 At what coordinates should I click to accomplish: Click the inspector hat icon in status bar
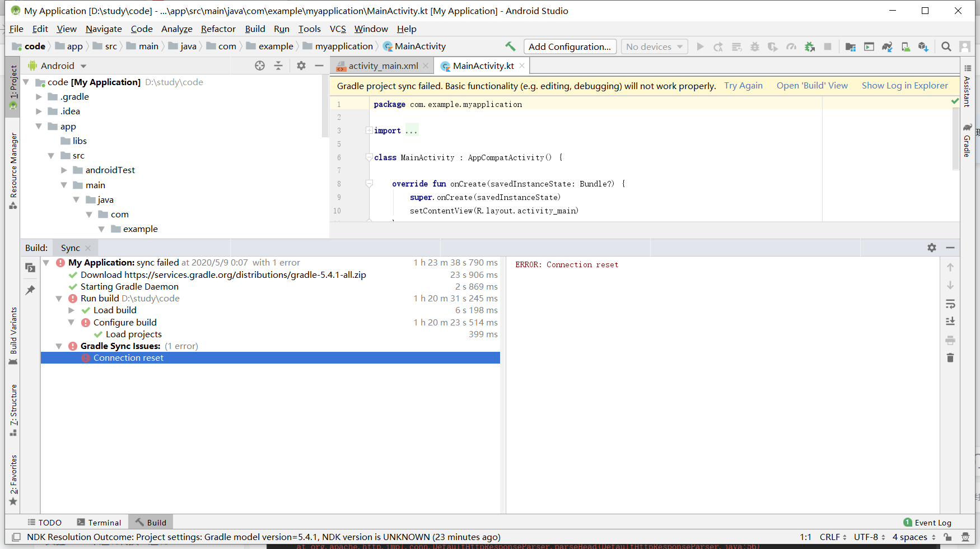click(965, 537)
